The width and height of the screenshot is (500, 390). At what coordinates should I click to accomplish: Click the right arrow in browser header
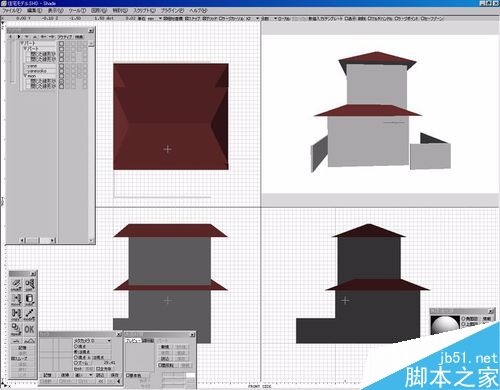click(51, 37)
